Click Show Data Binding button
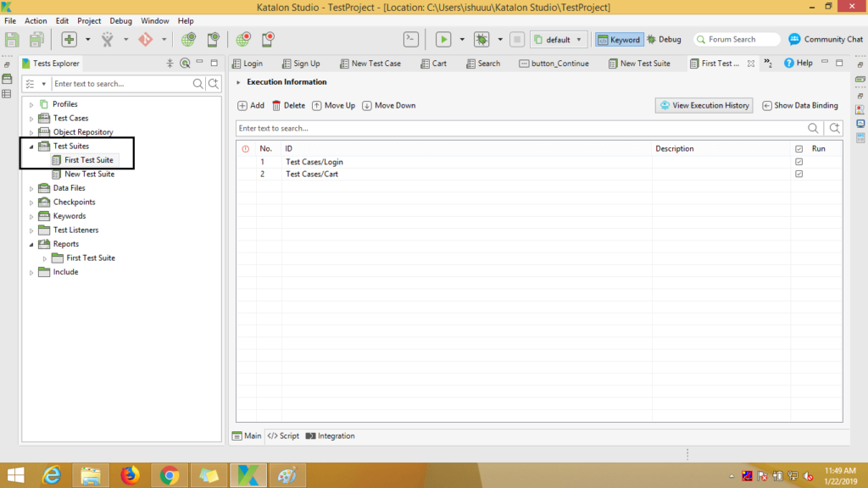 click(800, 106)
